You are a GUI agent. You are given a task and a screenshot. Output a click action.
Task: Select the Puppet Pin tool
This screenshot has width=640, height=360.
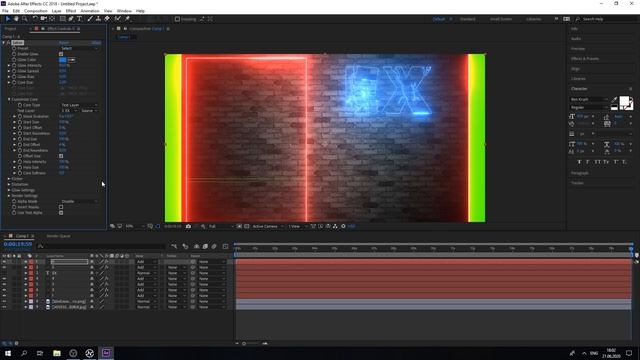pos(127,19)
